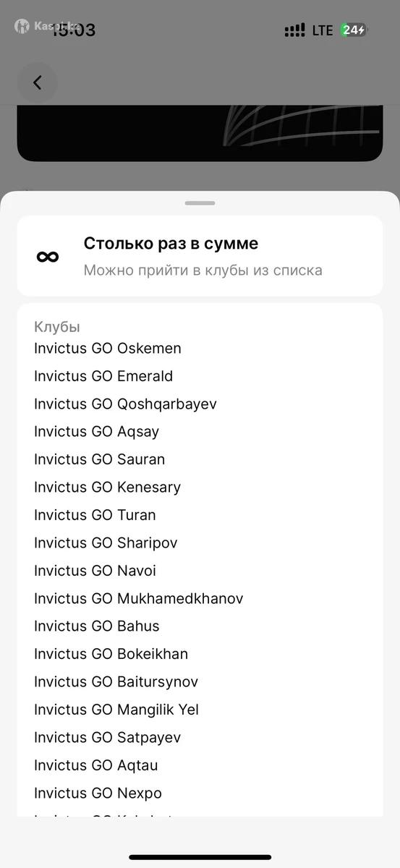The image size is (400, 868).
Task: Pick Invictus GO Bokeikhan
Action: 111,654
